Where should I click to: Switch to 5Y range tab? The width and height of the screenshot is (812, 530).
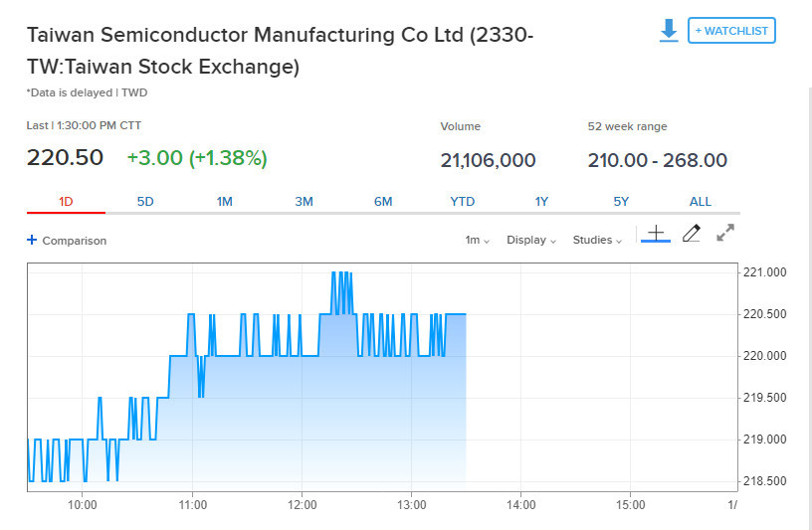pyautogui.click(x=621, y=201)
